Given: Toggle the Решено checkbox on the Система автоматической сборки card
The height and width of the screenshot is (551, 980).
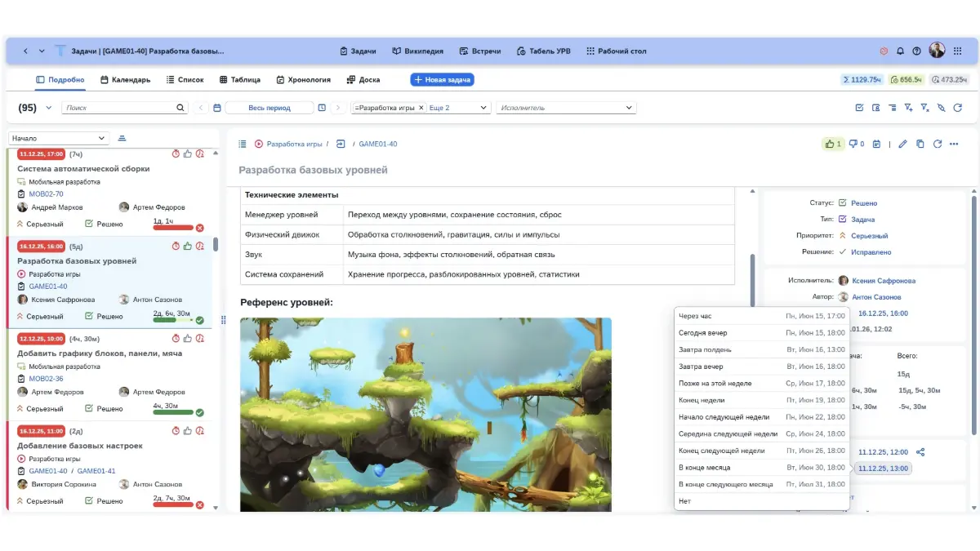Looking at the screenshot, I should click(90, 224).
